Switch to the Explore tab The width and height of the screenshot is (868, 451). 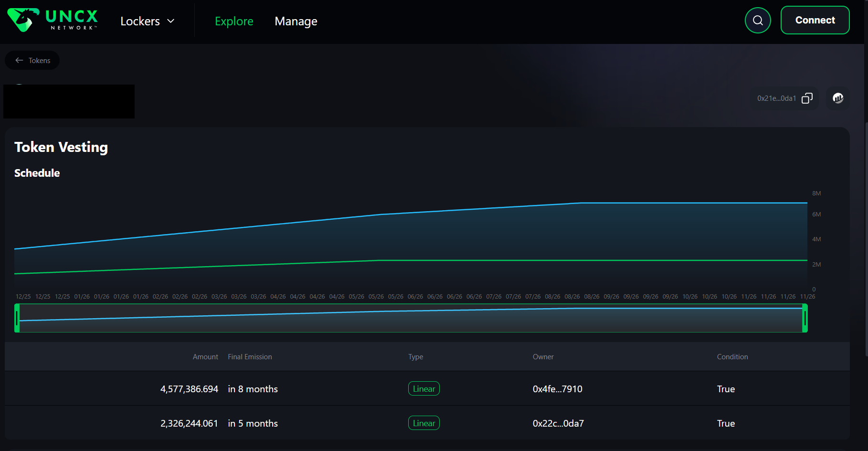coord(234,21)
